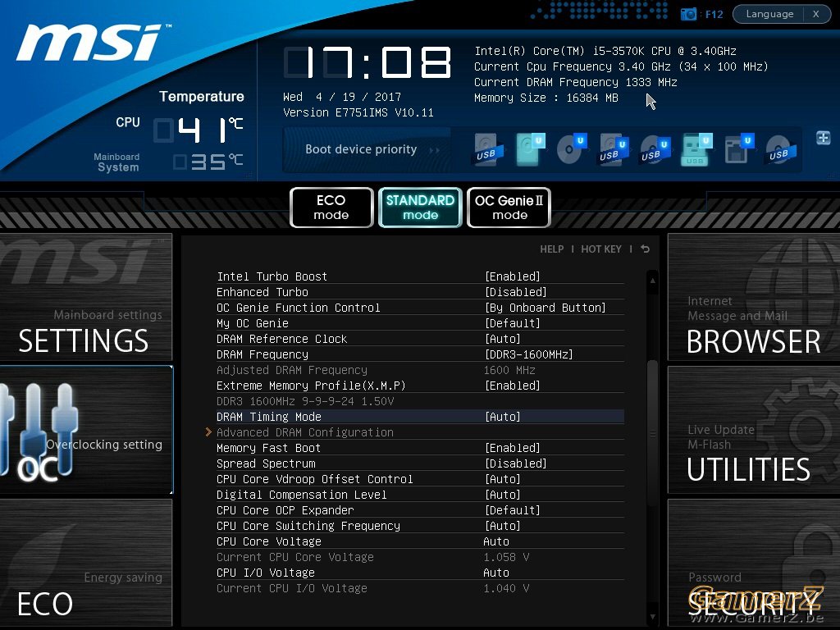This screenshot has height=630, width=840.
Task: Open CPU Core Switching Frequency Auto options
Action: pos(503,526)
